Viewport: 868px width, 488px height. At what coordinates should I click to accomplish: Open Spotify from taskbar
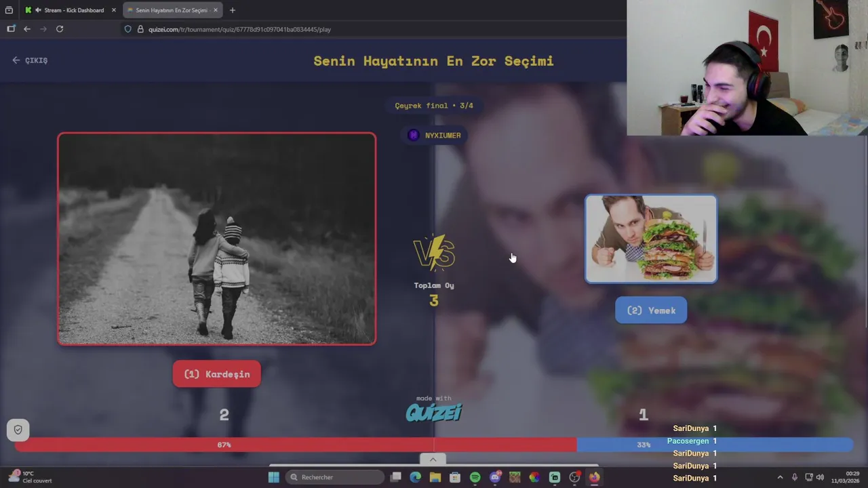475,477
